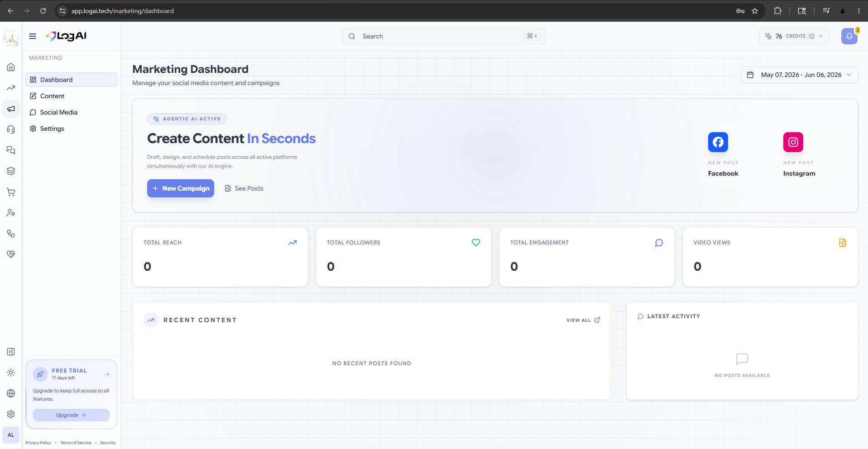Click the 'Marketing Dashboard' heading
Image resolution: width=868 pixels, height=449 pixels.
[x=190, y=69]
